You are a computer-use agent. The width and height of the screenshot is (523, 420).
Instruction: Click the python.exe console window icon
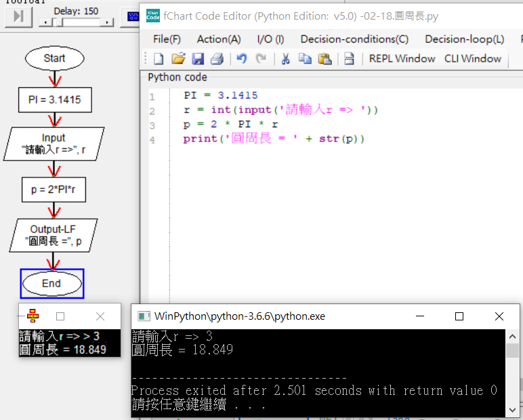coord(144,316)
